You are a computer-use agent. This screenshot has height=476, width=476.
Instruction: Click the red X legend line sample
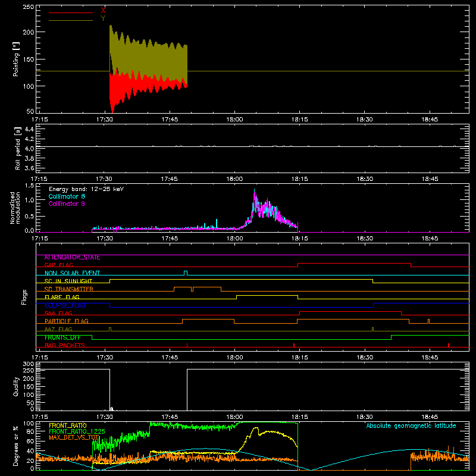(71, 12)
